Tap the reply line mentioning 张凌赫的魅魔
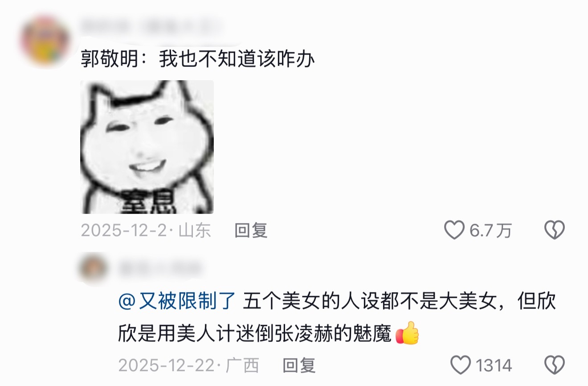Screen dimensions: 588x386 coord(269,333)
